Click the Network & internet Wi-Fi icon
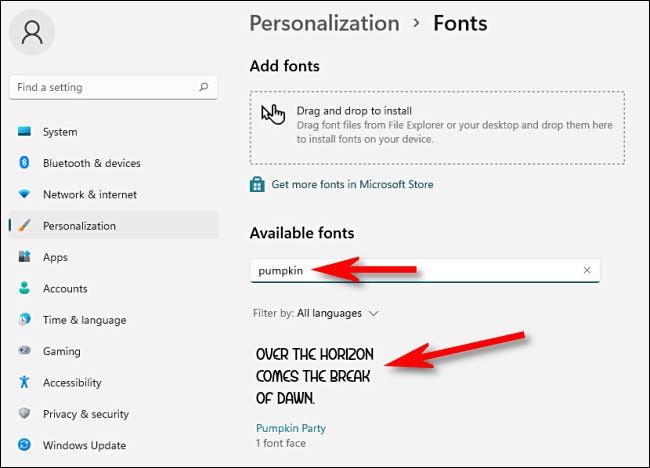 [24, 195]
